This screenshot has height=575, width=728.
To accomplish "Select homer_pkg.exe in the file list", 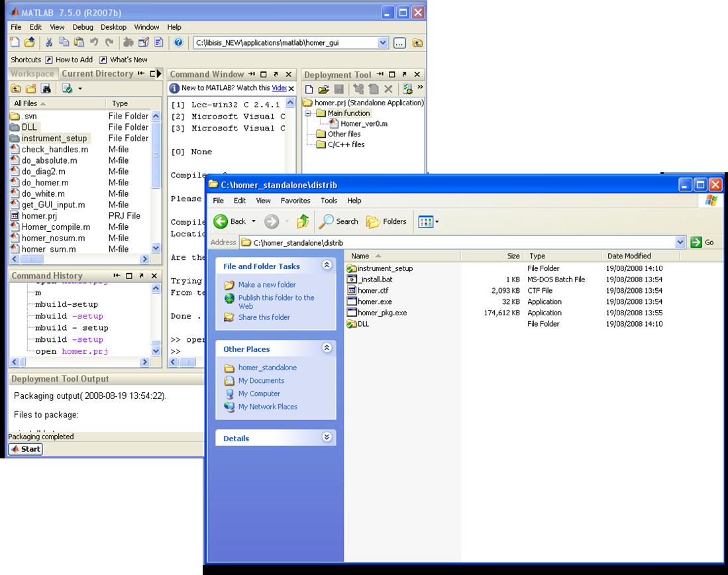I will [382, 313].
